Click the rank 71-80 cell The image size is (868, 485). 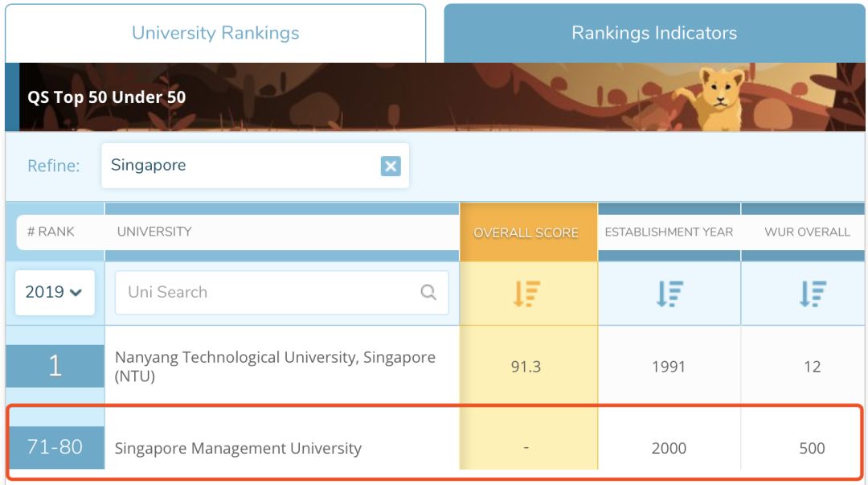tap(55, 447)
